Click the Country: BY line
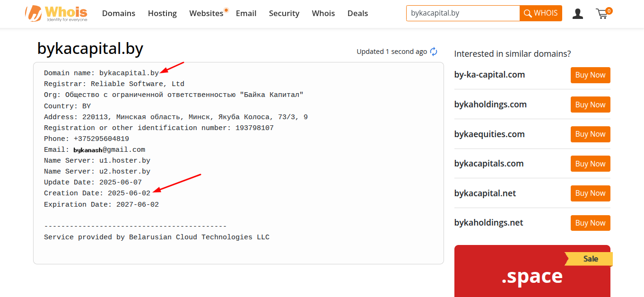This screenshot has width=644, height=297. [x=67, y=106]
